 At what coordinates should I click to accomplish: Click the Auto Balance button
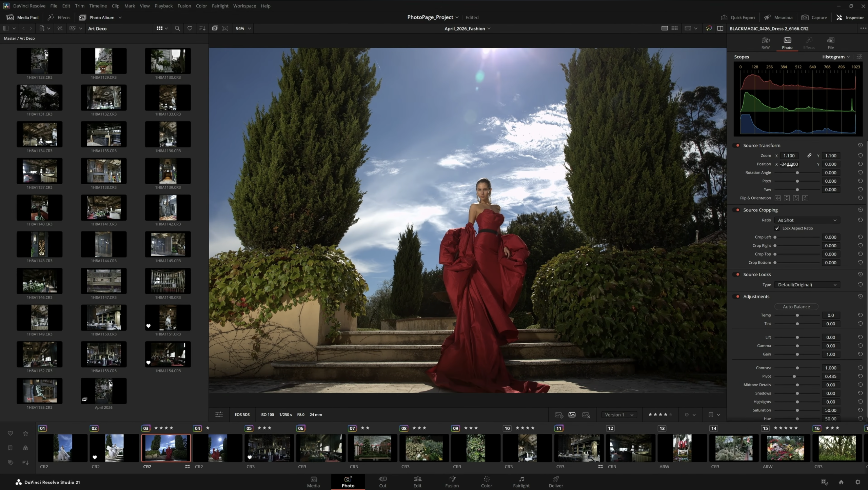[796, 306]
